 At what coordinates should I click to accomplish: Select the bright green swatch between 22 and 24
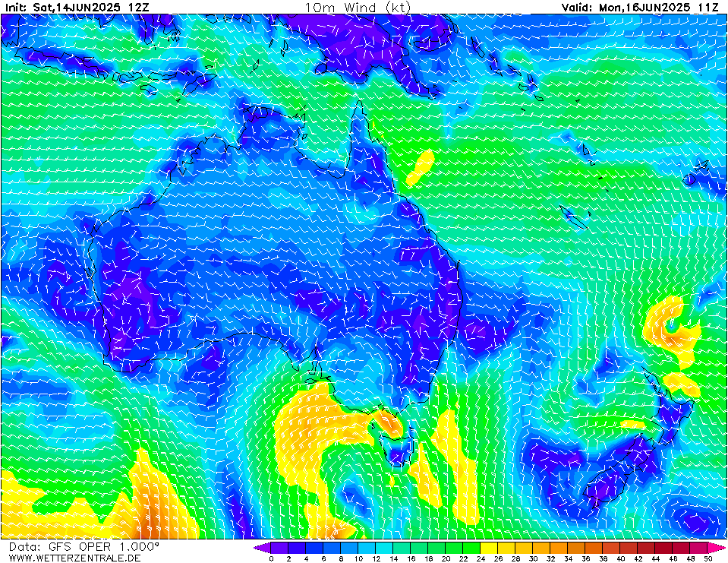471,548
